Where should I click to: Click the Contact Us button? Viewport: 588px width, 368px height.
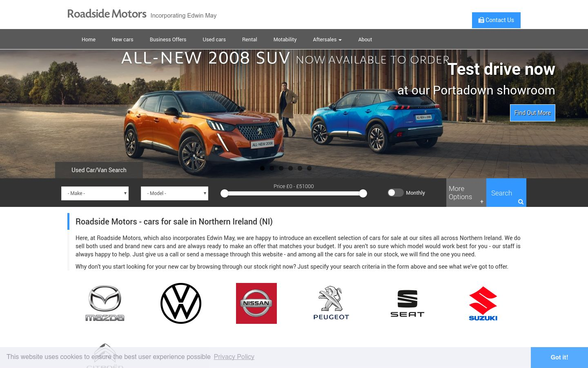click(x=496, y=20)
